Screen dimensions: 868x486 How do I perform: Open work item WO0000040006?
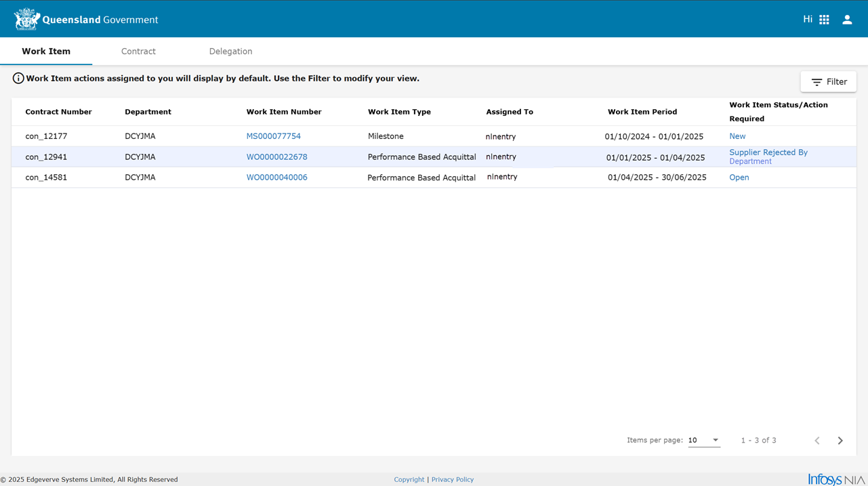coord(276,178)
